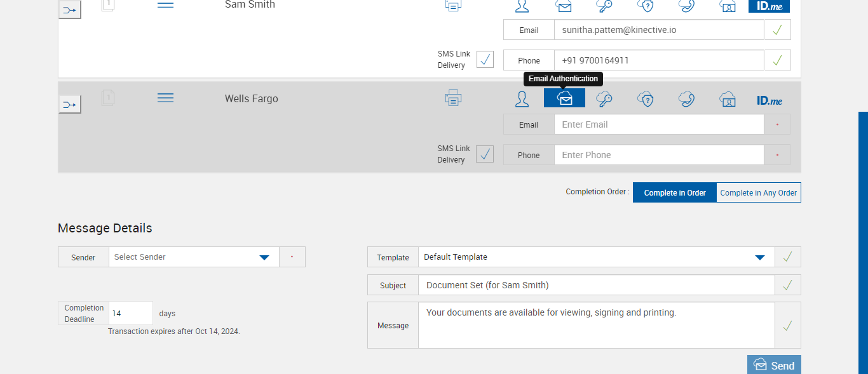
Task: Select the Complete in Any Order option
Action: [x=758, y=193]
